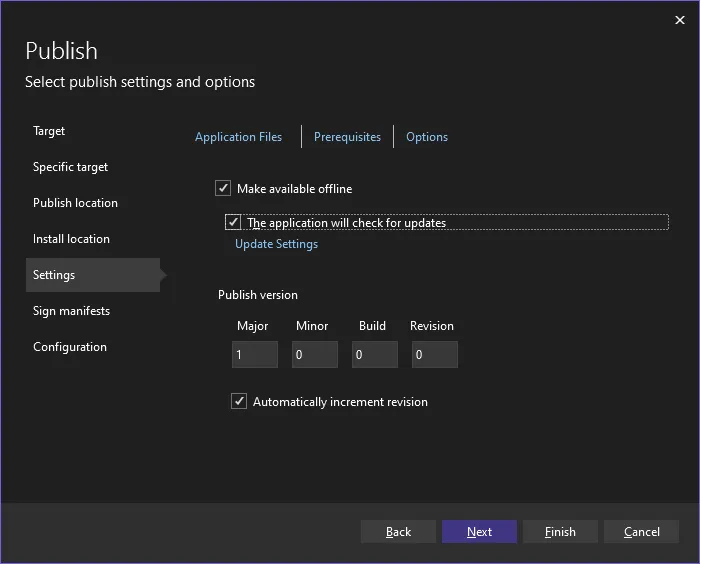Screen dimensions: 701x564
Task: Open the Application Files link
Action: point(238,137)
